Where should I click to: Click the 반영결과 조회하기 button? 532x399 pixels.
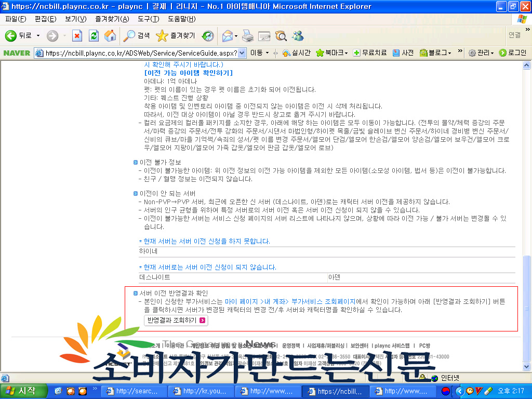(x=176, y=320)
